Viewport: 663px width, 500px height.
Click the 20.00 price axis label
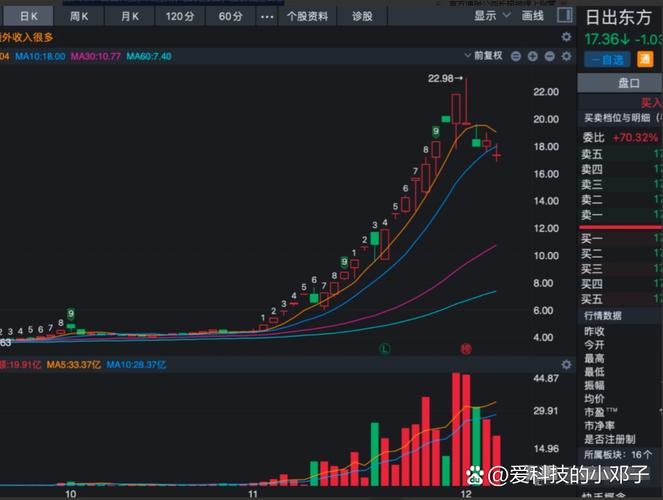point(546,119)
